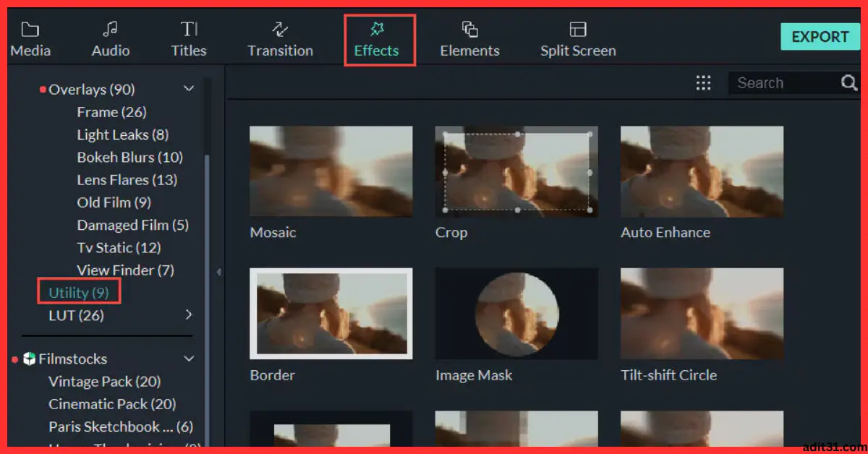Image resolution: width=868 pixels, height=454 pixels.
Task: Click the Border label text
Action: [272, 375]
